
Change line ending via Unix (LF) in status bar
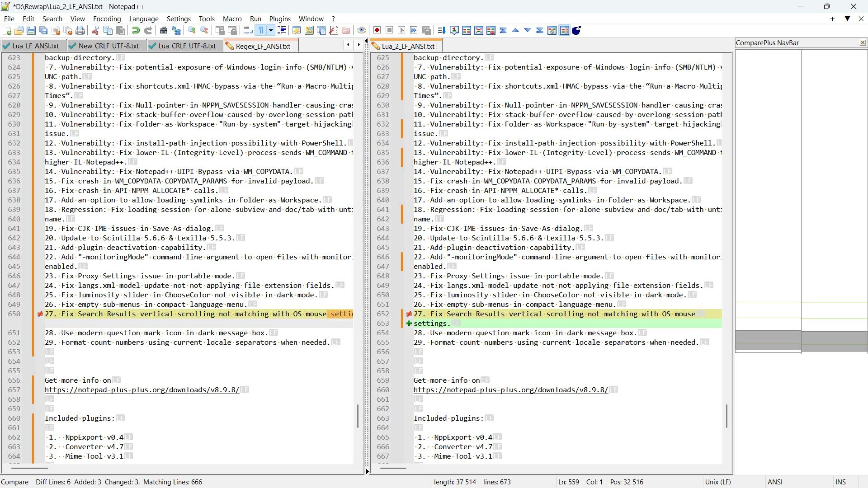point(718,482)
